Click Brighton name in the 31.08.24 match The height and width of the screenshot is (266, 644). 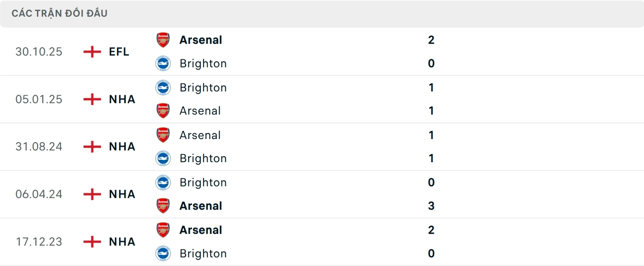(x=203, y=158)
